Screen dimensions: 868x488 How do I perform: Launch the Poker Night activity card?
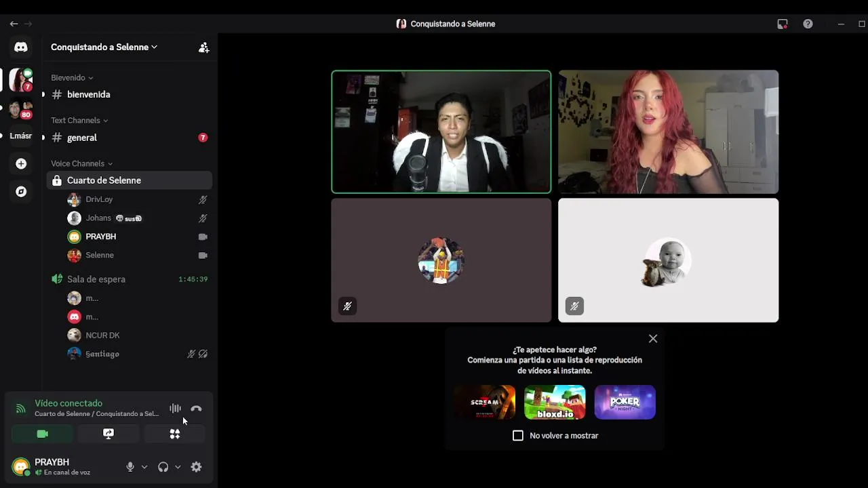coord(625,402)
